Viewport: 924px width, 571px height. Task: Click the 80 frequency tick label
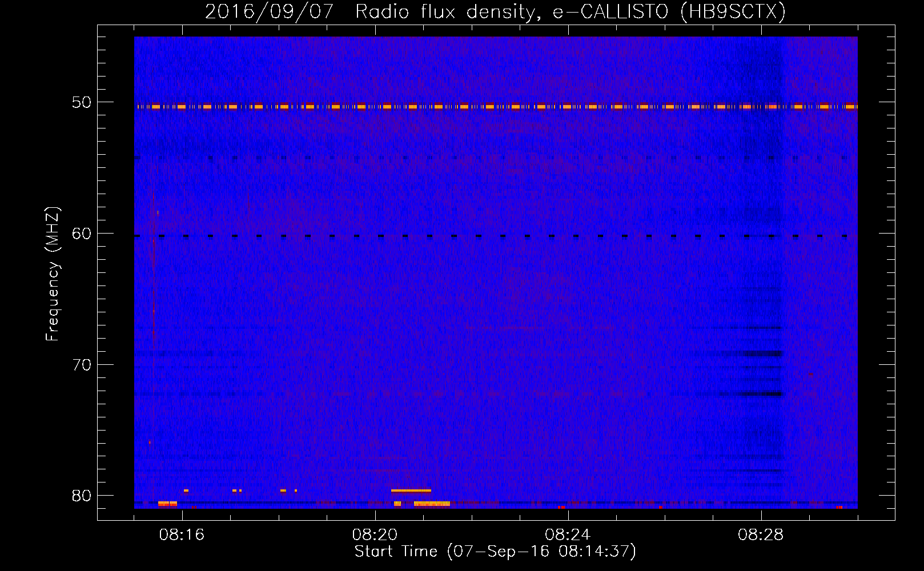[x=81, y=496]
